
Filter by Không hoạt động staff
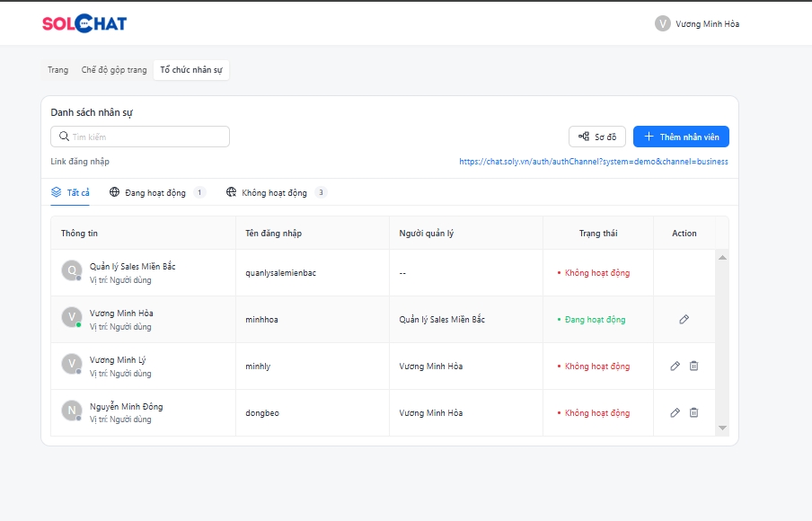coord(275,193)
